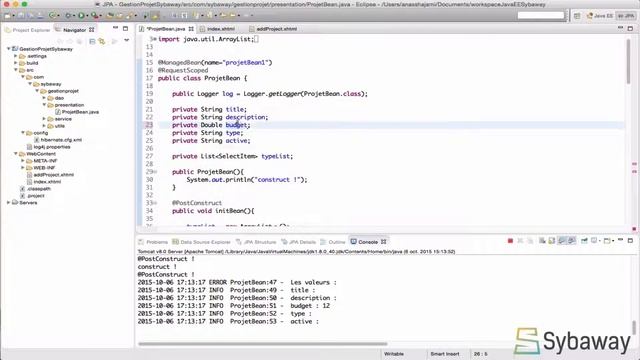This screenshot has width=640, height=360.
Task: Expand the service folder
Action: click(44, 119)
